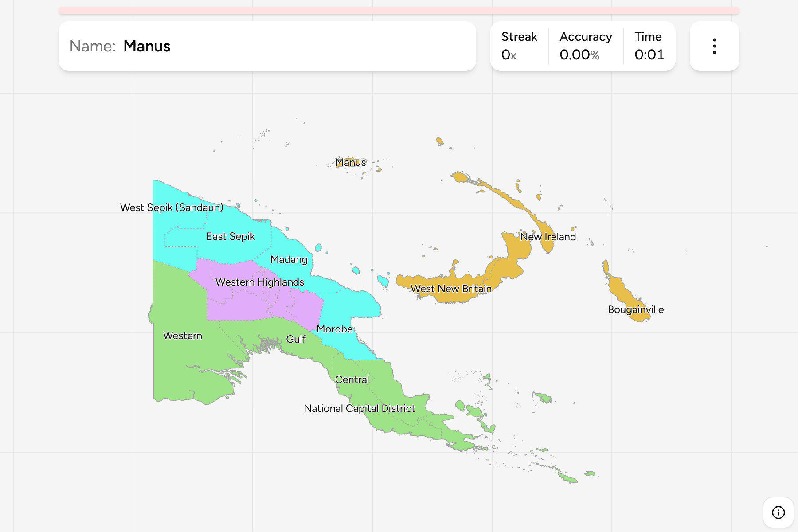Open the three-dot options menu

coord(714,46)
